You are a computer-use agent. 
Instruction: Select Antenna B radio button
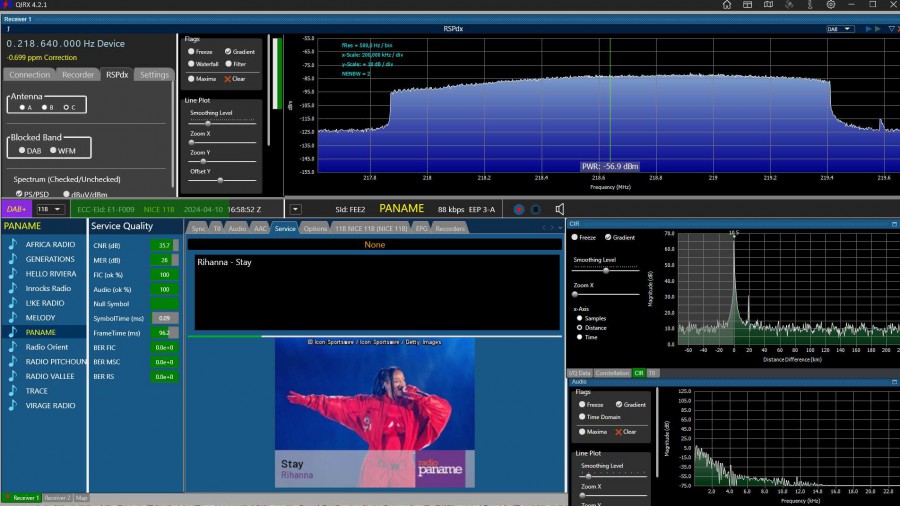point(44,107)
